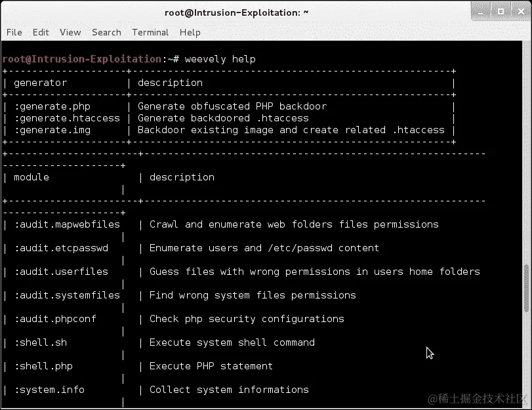
Task: Click the ':audit.mapwebfiles' module
Action: [x=67, y=225]
